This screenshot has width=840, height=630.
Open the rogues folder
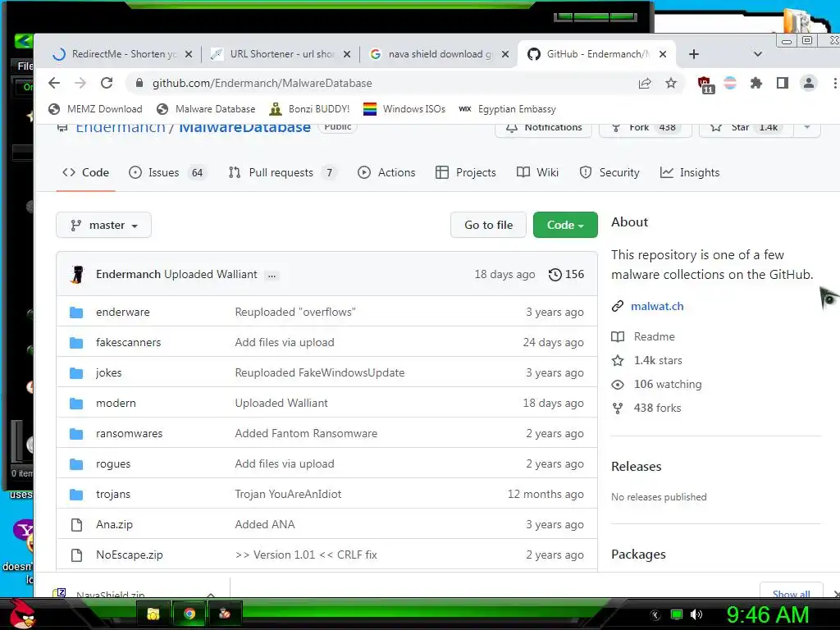click(113, 464)
